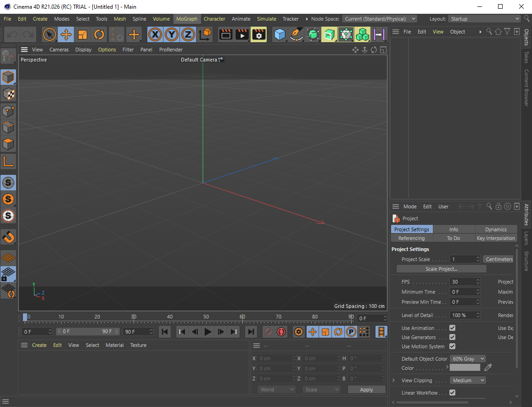Click the Scale Project button
Image resolution: width=532 pixels, height=407 pixels.
tap(442, 269)
